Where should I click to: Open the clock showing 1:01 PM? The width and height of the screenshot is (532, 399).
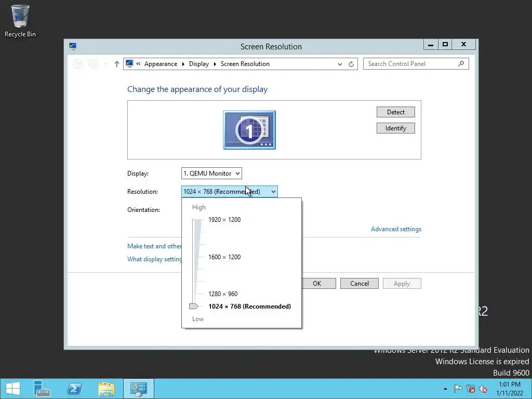(510, 389)
